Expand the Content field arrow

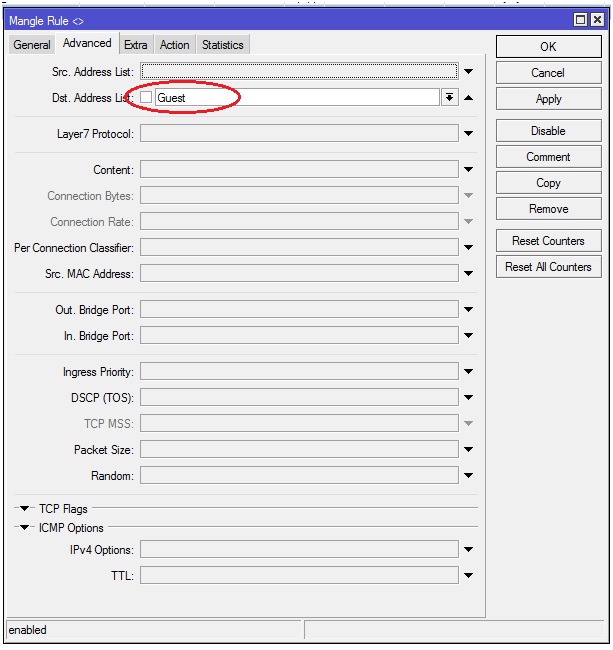(468, 170)
